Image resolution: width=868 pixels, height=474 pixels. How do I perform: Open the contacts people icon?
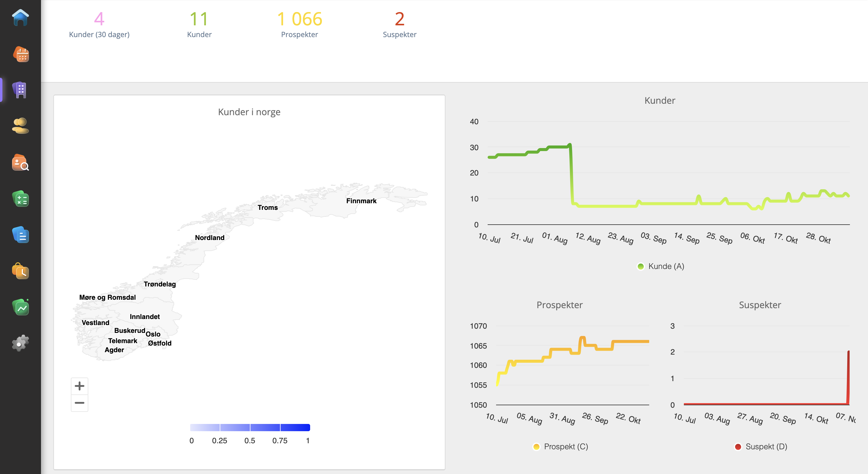tap(20, 126)
